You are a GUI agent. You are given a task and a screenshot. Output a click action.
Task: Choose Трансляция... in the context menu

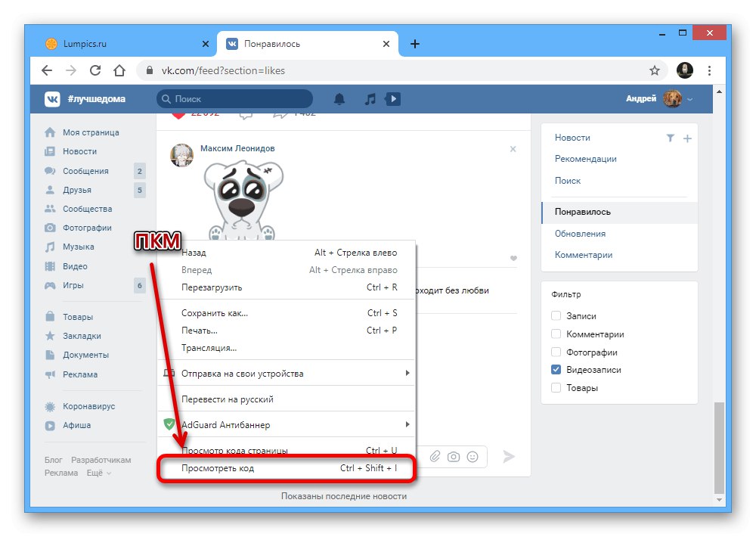click(287, 348)
